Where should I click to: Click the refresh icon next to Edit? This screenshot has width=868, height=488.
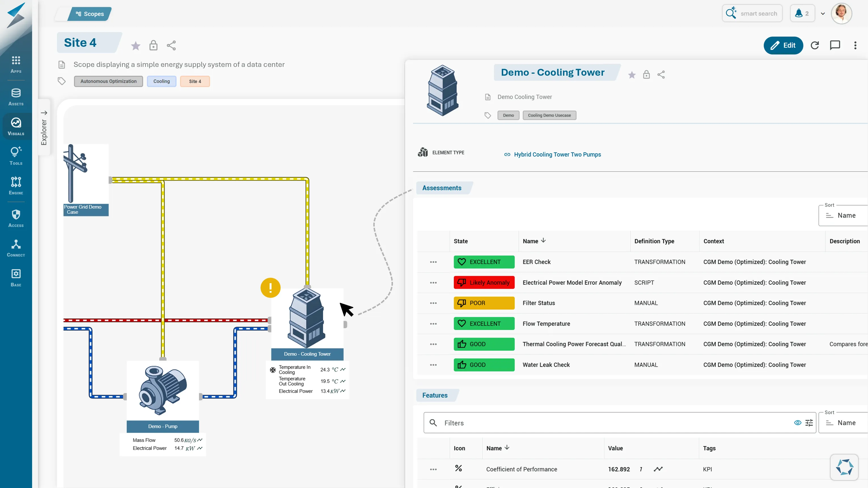click(815, 45)
